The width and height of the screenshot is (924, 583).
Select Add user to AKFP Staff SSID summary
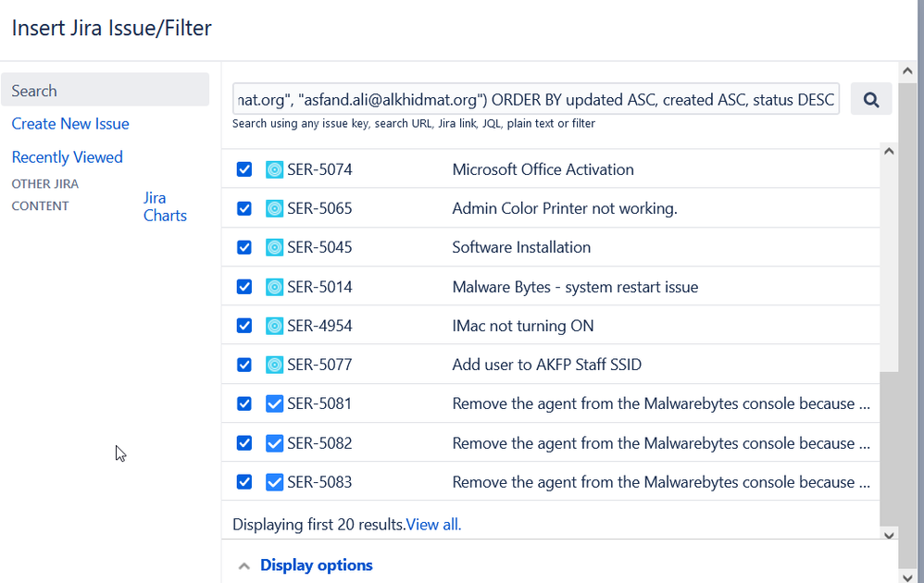pos(546,365)
